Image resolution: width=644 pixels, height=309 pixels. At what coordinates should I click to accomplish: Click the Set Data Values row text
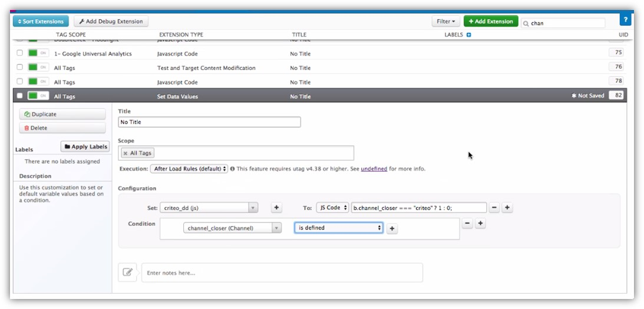pyautogui.click(x=177, y=97)
